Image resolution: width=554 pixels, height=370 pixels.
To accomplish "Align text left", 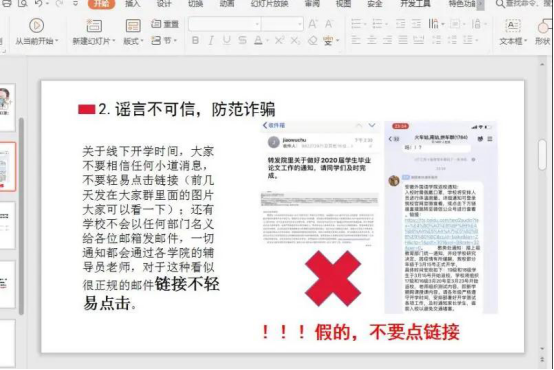I will click(x=356, y=40).
